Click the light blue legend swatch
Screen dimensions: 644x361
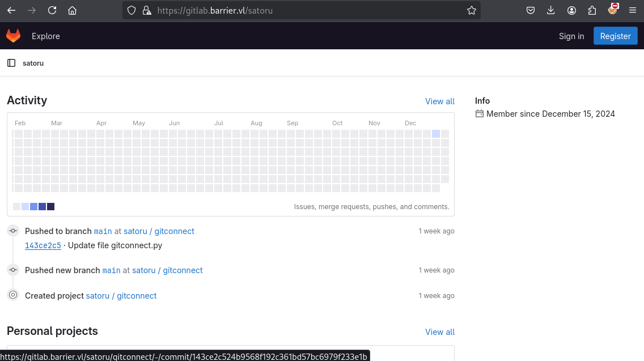(25, 207)
